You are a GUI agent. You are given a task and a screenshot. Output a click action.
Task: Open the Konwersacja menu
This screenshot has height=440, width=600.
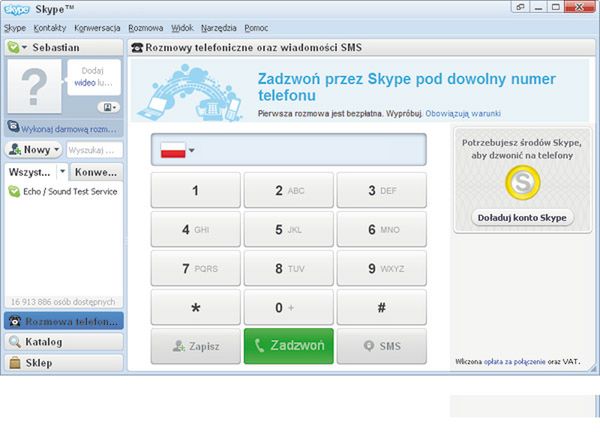coord(97,28)
